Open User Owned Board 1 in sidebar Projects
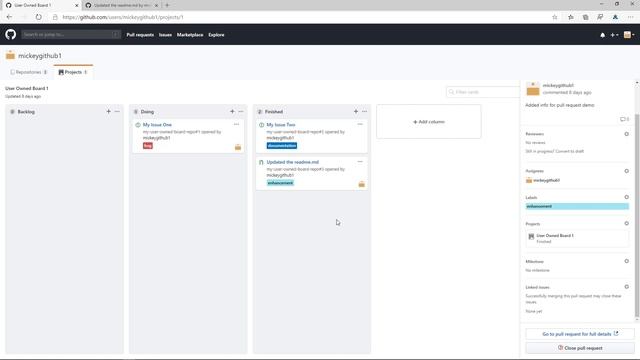Screen dimensions: 640x360 555,236
